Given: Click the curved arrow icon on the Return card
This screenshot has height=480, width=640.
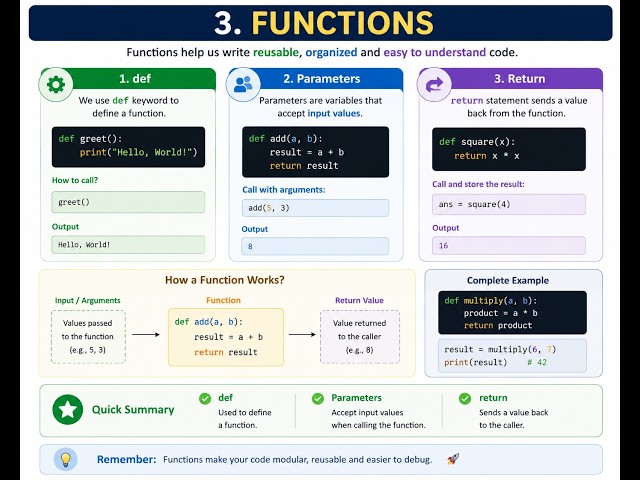Looking at the screenshot, I should 434,84.
